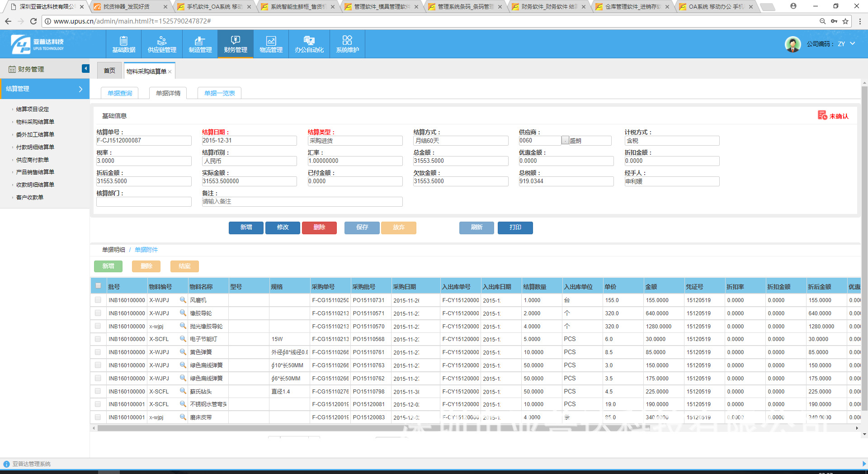This screenshot has height=474, width=868.
Task: Open the 系统维护 module icon
Action: [347, 44]
